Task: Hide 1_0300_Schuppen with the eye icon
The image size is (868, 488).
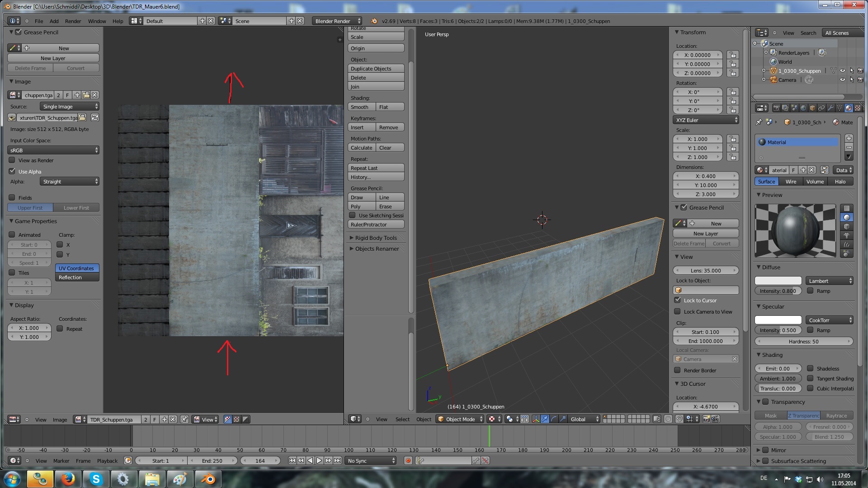Action: click(x=843, y=71)
